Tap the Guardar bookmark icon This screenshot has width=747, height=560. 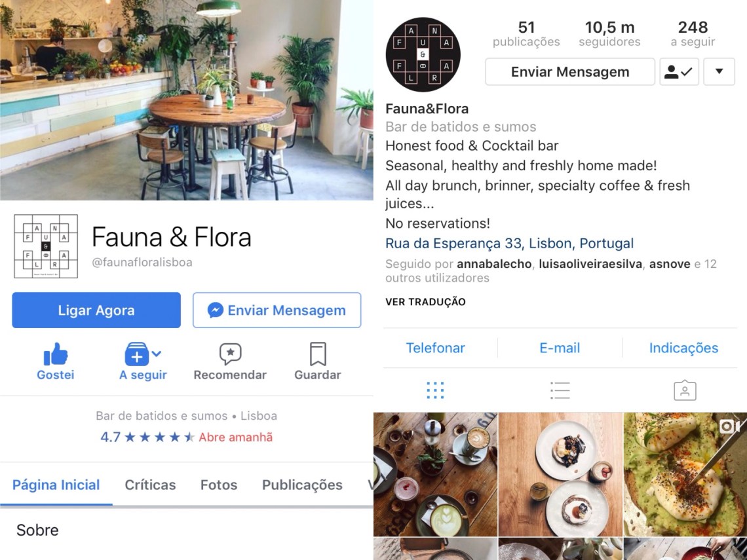tap(318, 354)
